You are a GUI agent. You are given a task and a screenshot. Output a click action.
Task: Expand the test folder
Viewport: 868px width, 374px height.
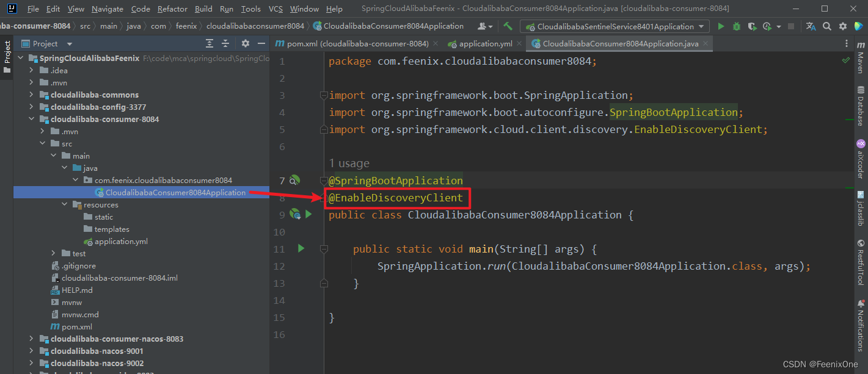[x=54, y=253]
